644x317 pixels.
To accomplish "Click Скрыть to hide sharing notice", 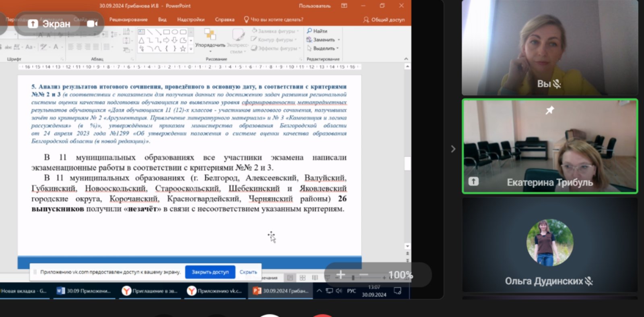I will (248, 272).
